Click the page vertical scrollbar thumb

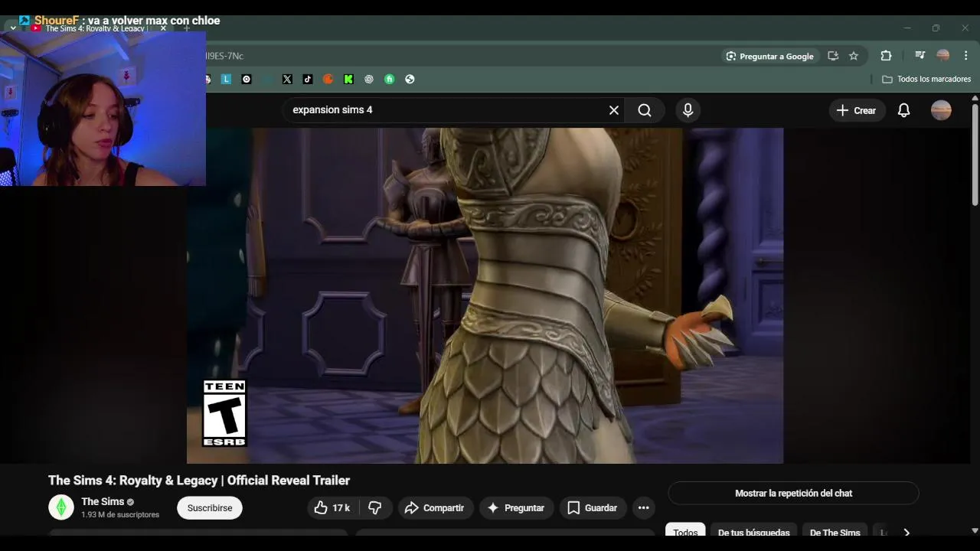pos(975,153)
